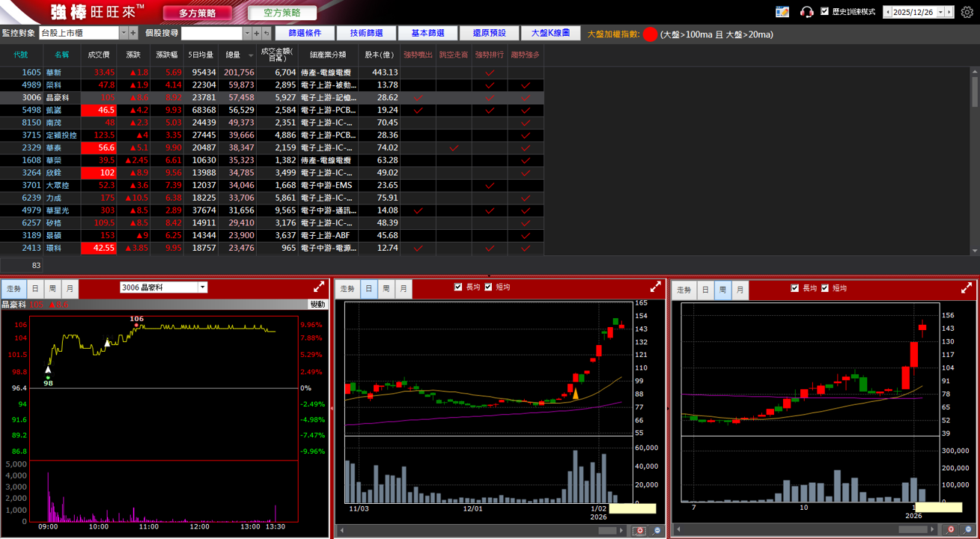Select stock row 4989 榮科

click(272, 85)
